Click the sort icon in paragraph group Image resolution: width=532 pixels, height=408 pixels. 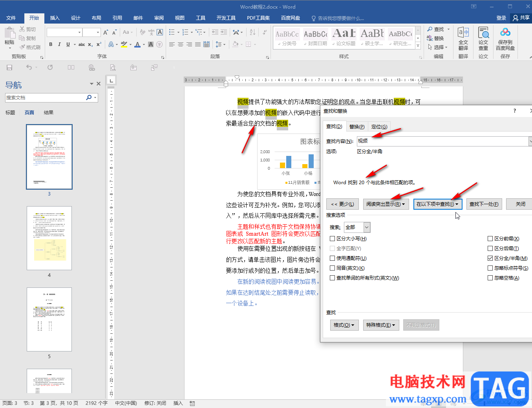252,32
